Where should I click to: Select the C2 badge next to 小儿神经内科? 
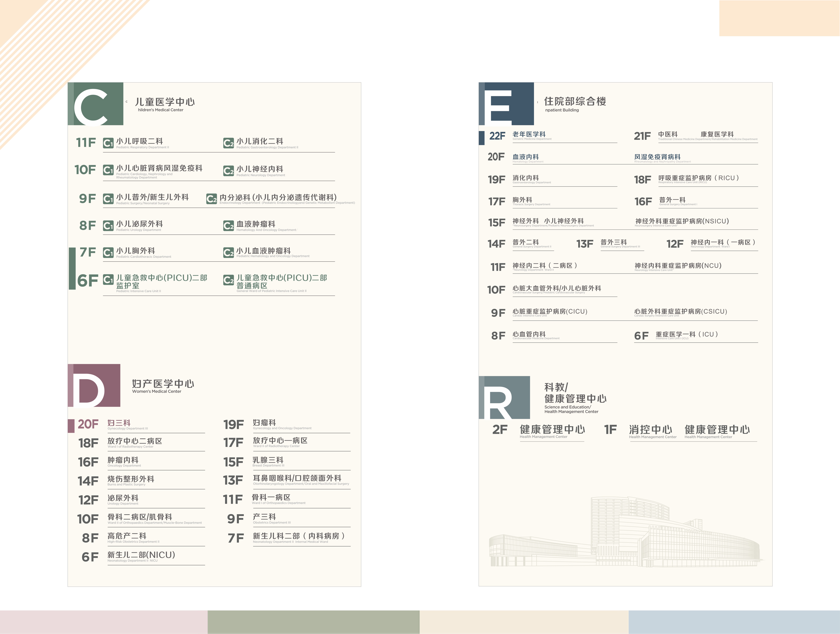pos(229,171)
